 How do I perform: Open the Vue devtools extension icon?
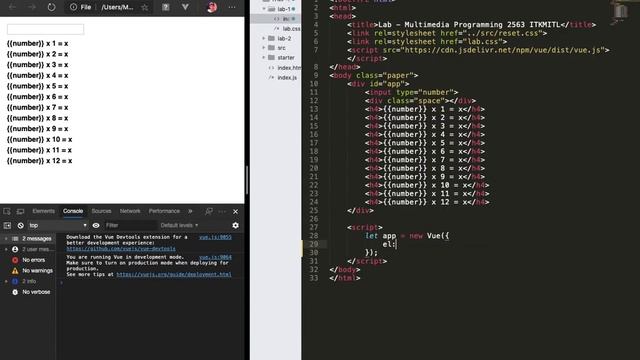point(185,7)
